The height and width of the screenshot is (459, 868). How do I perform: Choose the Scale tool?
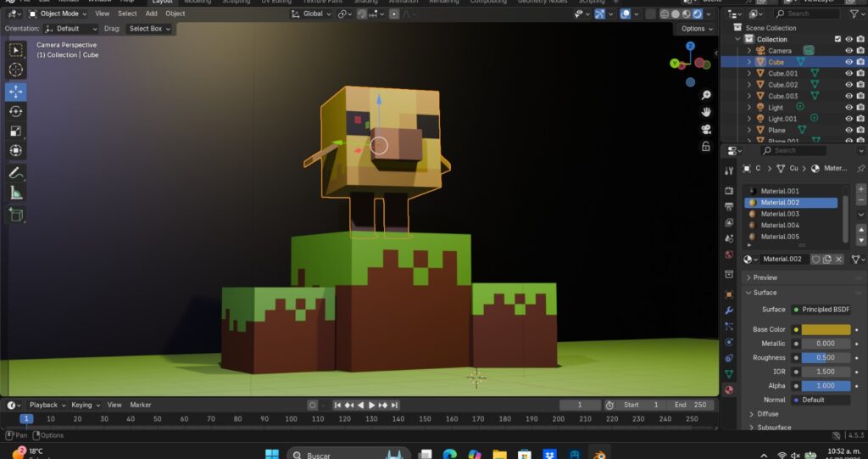(16, 131)
